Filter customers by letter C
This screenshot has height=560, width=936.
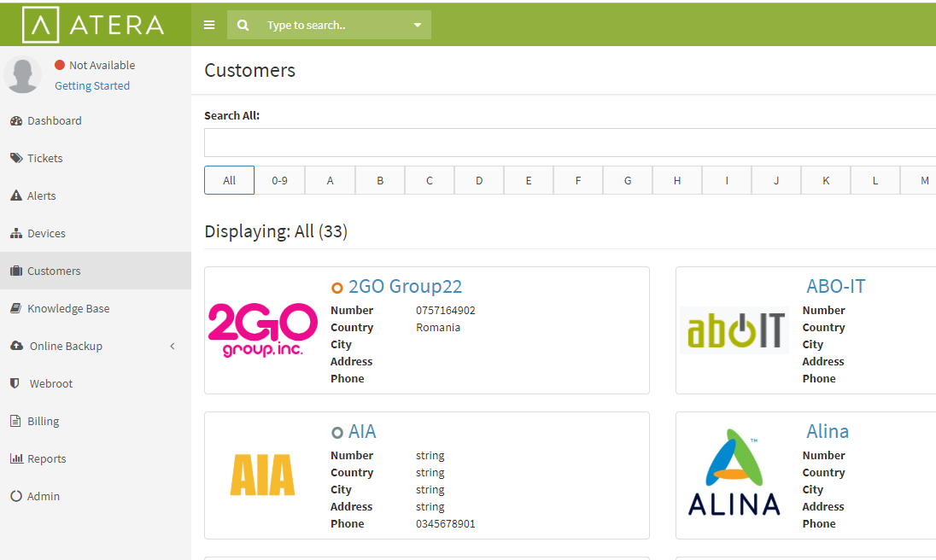coord(430,180)
